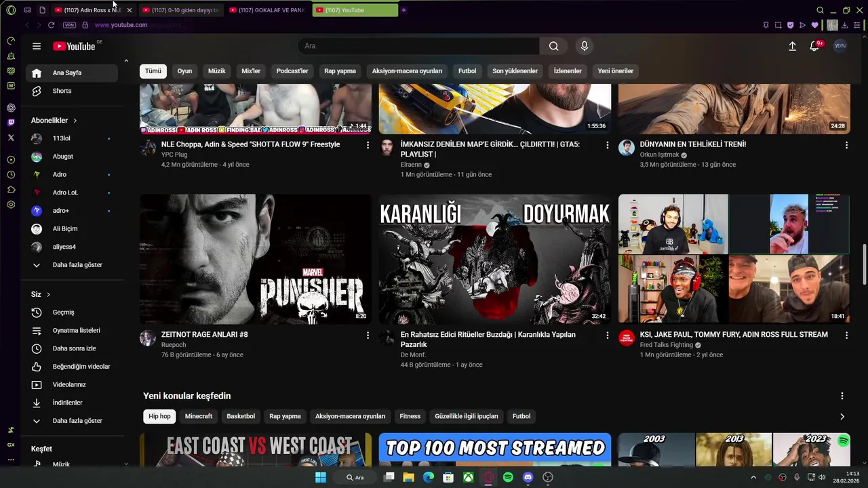
Task: Reload the page
Action: pos(51,25)
